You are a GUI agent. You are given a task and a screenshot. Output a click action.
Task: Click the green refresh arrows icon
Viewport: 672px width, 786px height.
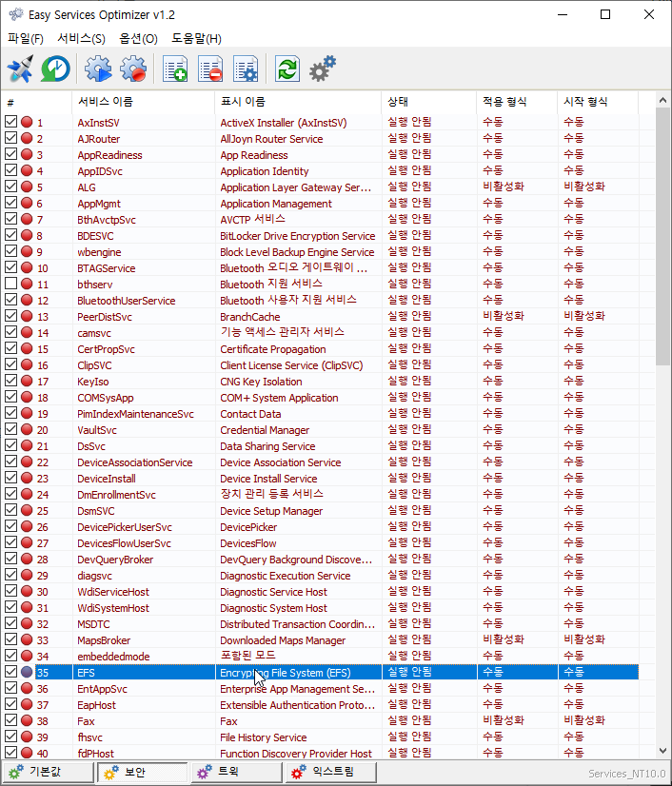287,69
